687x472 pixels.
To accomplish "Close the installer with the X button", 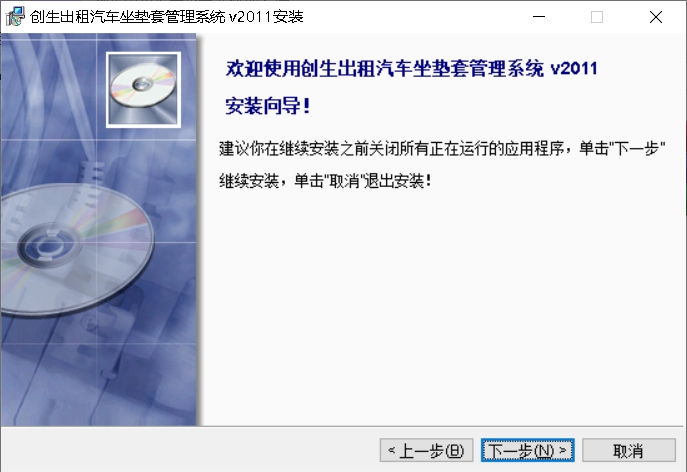I will pyautogui.click(x=655, y=17).
